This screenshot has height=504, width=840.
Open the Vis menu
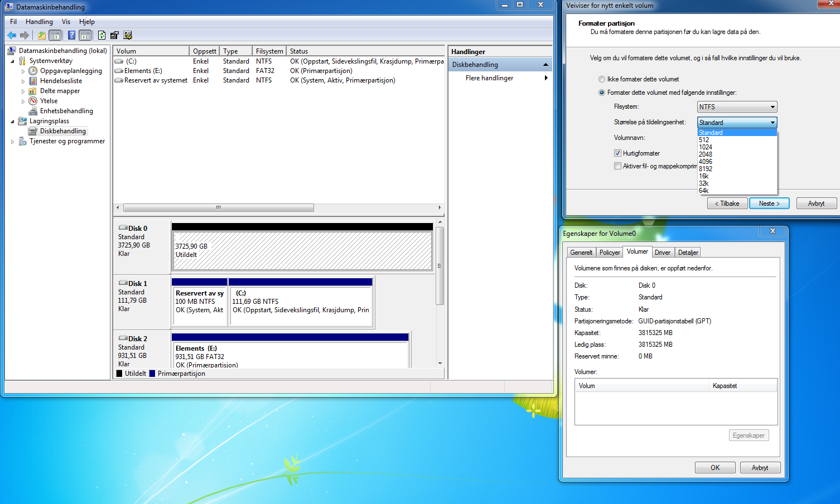pyautogui.click(x=66, y=22)
